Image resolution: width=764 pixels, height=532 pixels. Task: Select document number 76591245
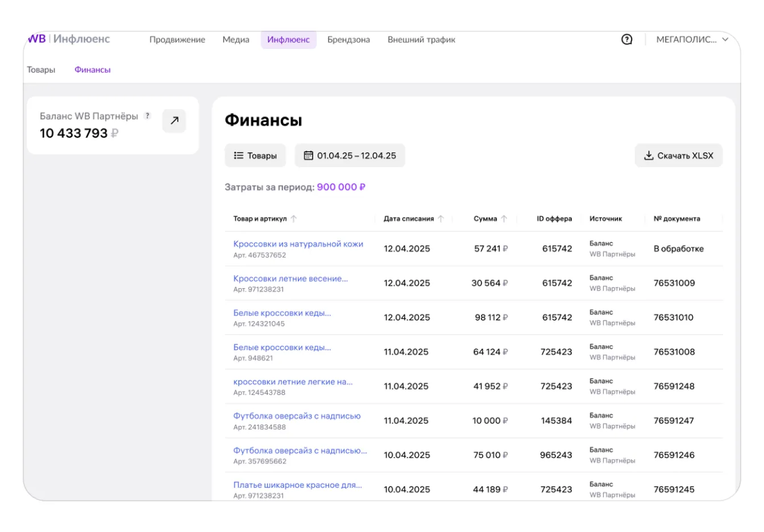click(x=674, y=489)
